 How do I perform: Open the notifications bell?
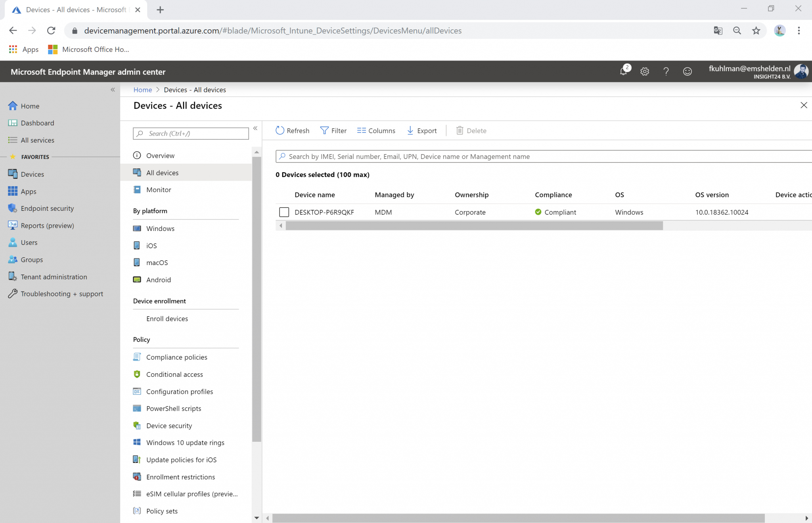(623, 71)
